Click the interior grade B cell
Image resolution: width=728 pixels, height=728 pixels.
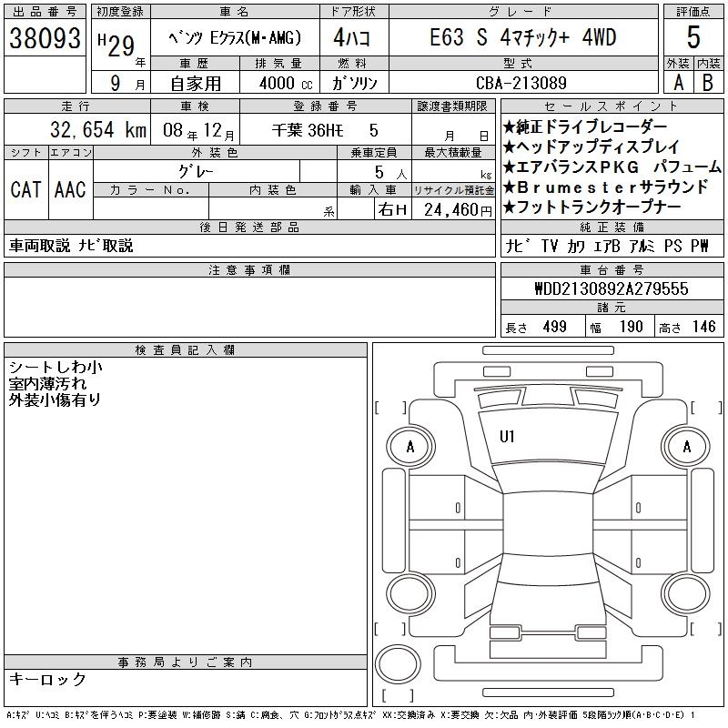(x=708, y=82)
